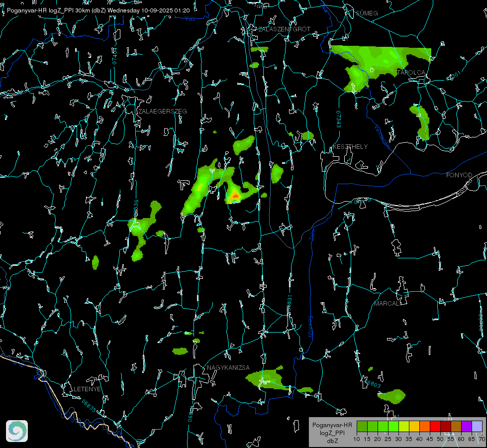Select the 35–40 dBZ yellow legend swatch
The height and width of the screenshot is (448, 487).
pos(414,426)
